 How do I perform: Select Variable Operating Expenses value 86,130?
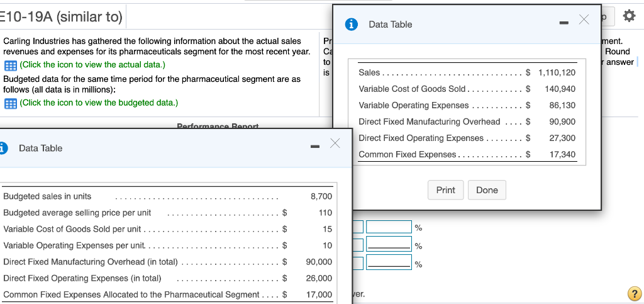click(x=562, y=106)
